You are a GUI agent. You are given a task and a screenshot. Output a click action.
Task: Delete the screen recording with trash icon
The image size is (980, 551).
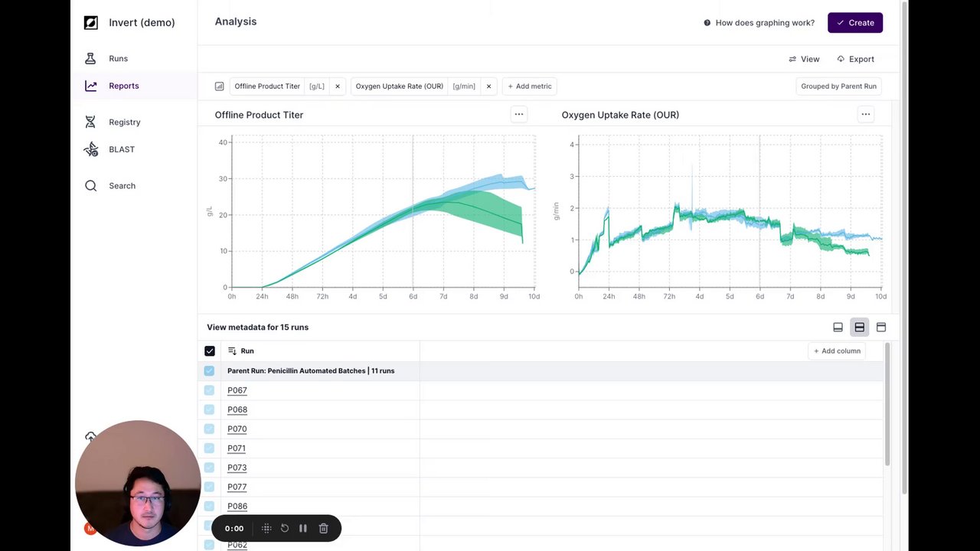[324, 528]
